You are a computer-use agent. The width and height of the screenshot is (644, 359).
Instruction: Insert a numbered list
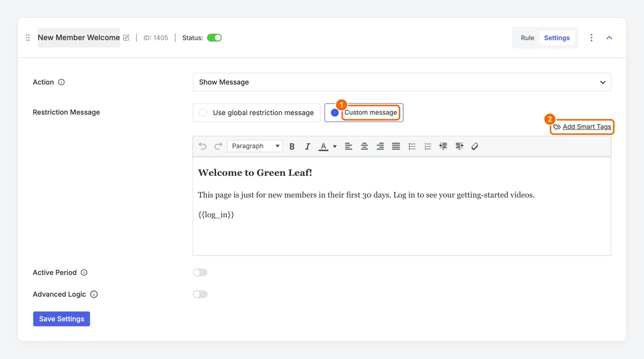tap(427, 146)
